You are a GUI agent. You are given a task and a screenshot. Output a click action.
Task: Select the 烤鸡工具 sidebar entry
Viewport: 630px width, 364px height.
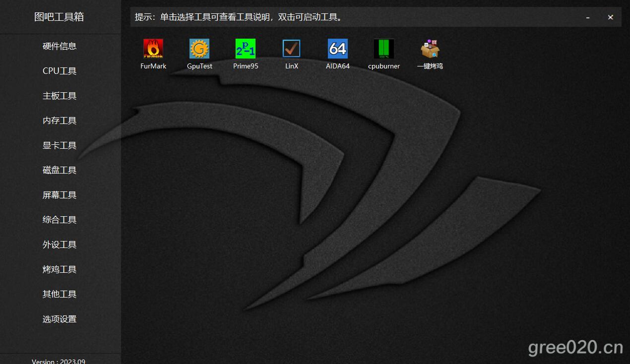(60, 269)
